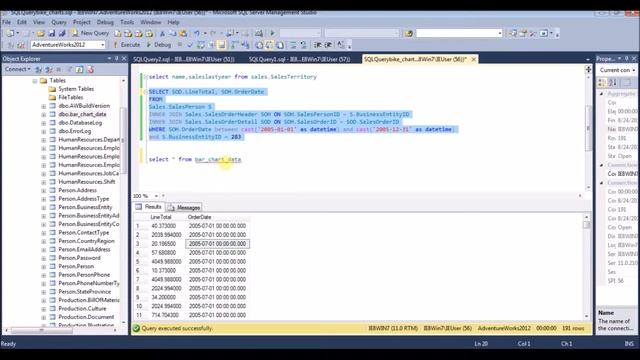This screenshot has width=640, height=360.
Task: Select the System Tables folder
Action: (x=76, y=89)
